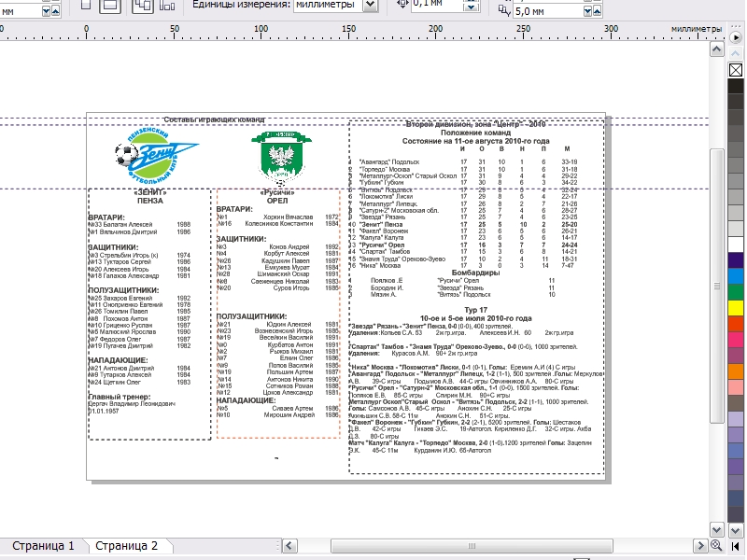Select the Rusichi Orel green crest logo
This screenshot has width=747, height=560.
coord(281,159)
